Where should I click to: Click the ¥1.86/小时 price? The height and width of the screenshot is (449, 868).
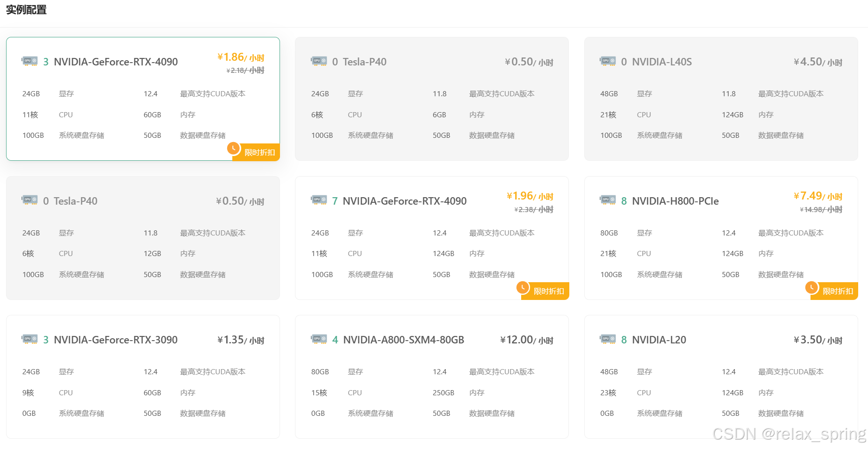241,57
